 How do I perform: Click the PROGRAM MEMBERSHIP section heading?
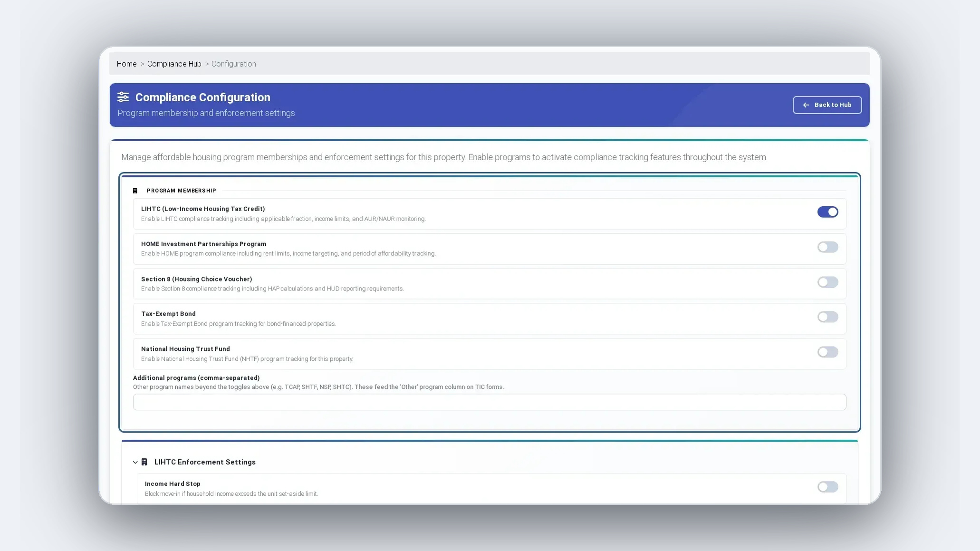pos(181,191)
